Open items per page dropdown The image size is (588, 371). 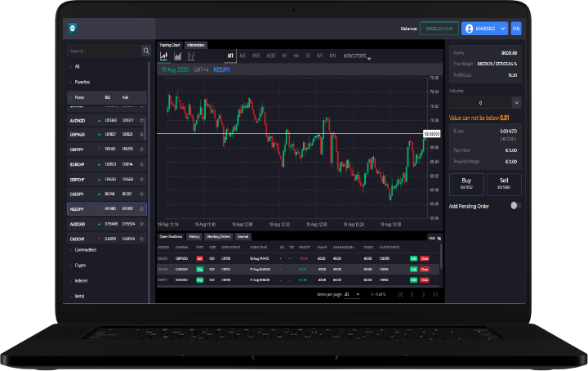352,294
